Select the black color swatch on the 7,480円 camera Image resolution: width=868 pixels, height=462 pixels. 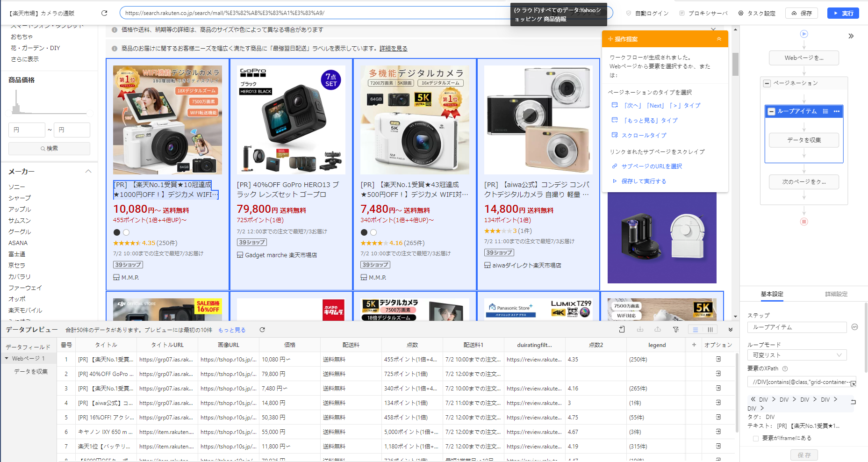click(364, 232)
